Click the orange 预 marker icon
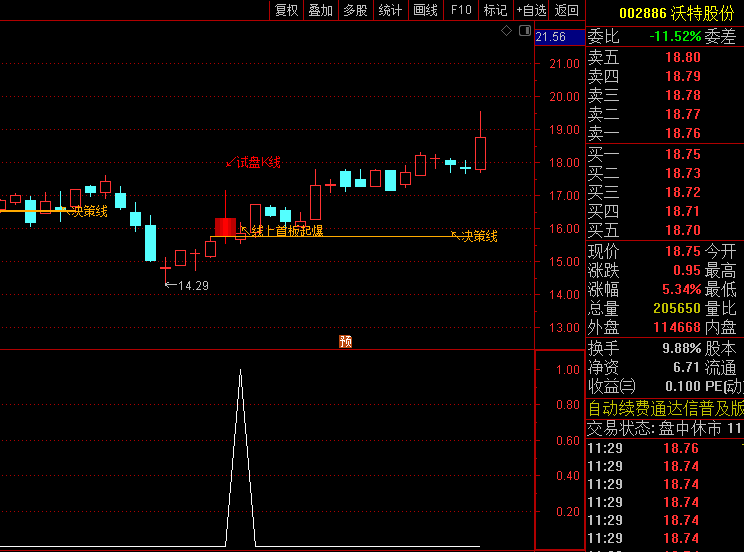Image resolution: width=744 pixels, height=552 pixels. click(345, 341)
